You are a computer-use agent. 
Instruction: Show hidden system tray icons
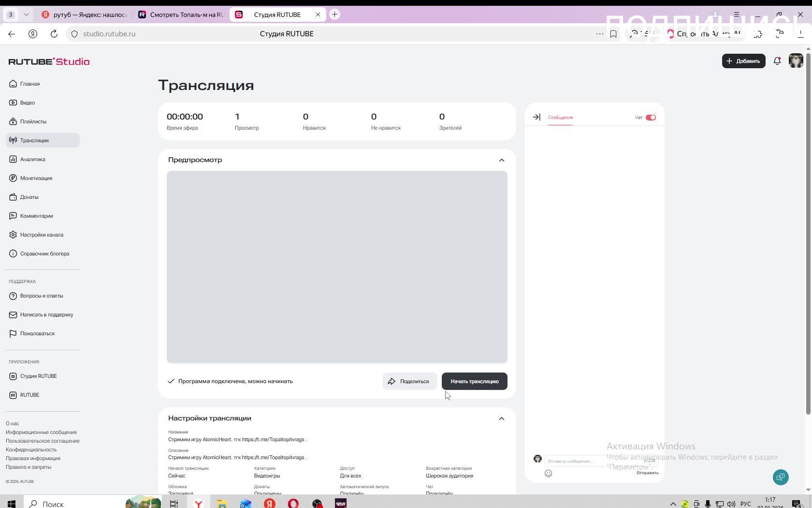(x=673, y=504)
